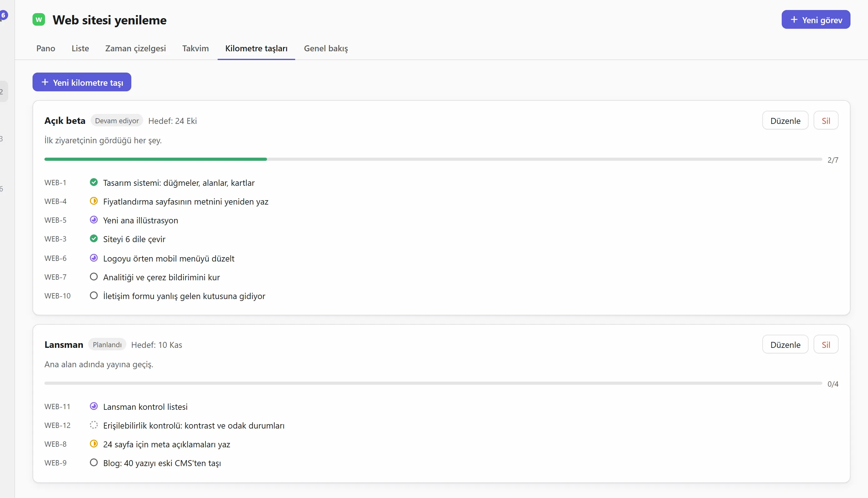Image resolution: width=868 pixels, height=498 pixels.
Task: Click notification badge showing 6
Action: point(3,15)
